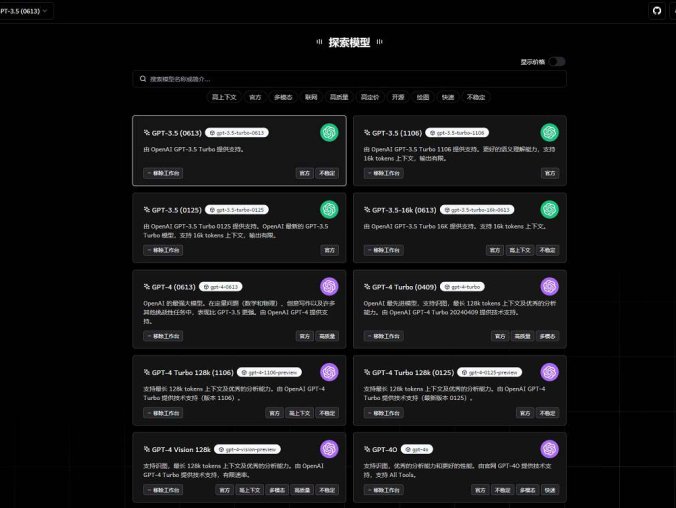Open the GPT-3.5 (0613) model selector dropdown
The height and width of the screenshot is (508, 676).
(24, 11)
